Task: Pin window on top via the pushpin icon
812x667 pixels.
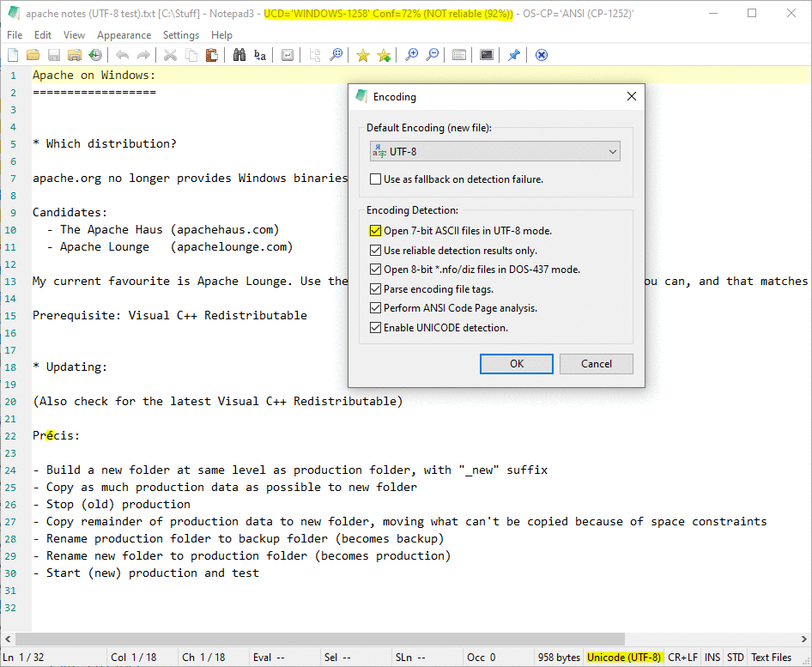Action: pos(514,54)
